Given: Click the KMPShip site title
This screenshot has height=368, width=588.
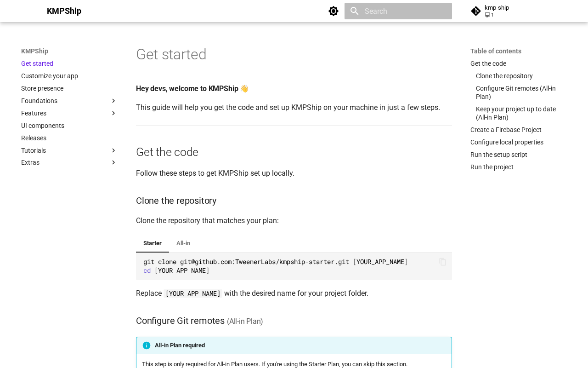Looking at the screenshot, I should 64,11.
